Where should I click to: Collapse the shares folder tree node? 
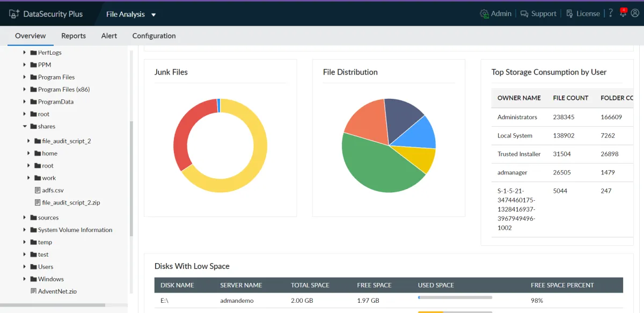pyautogui.click(x=25, y=127)
